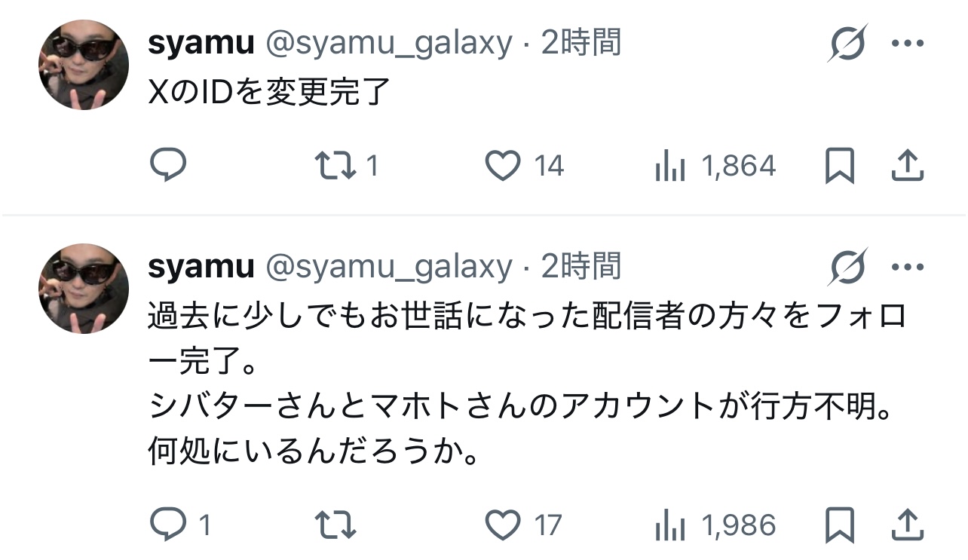
Task: Reply to the 'XのIDを変更完了' post
Action: pos(167,165)
